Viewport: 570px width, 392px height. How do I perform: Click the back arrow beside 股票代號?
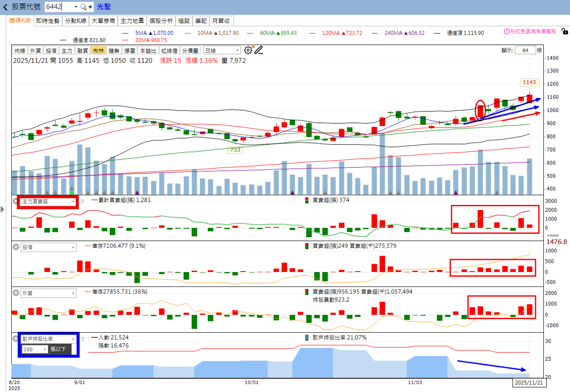(x=4, y=7)
